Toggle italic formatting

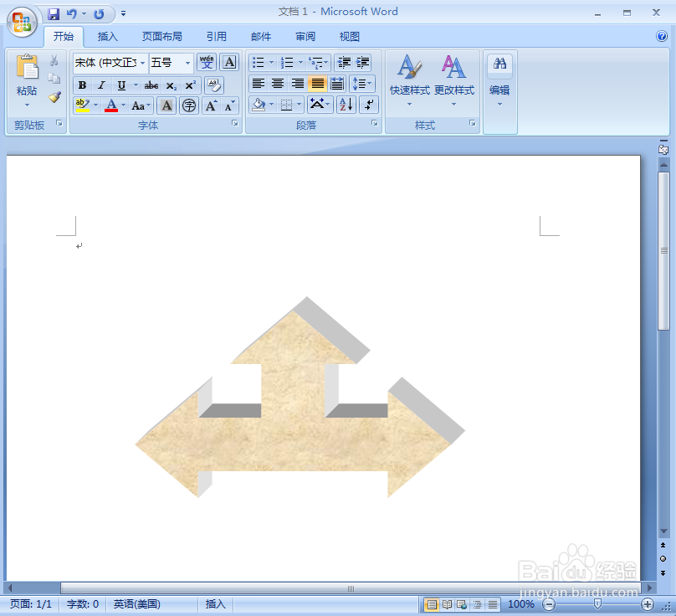pos(101,85)
